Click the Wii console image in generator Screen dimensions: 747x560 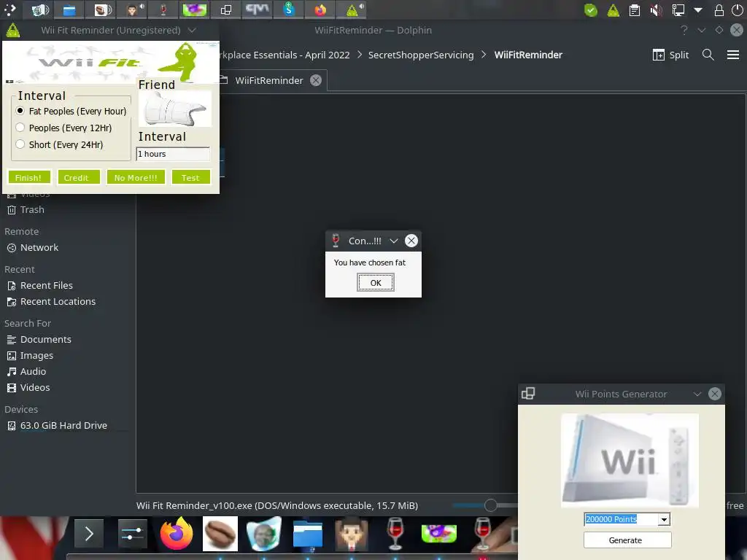[630, 461]
